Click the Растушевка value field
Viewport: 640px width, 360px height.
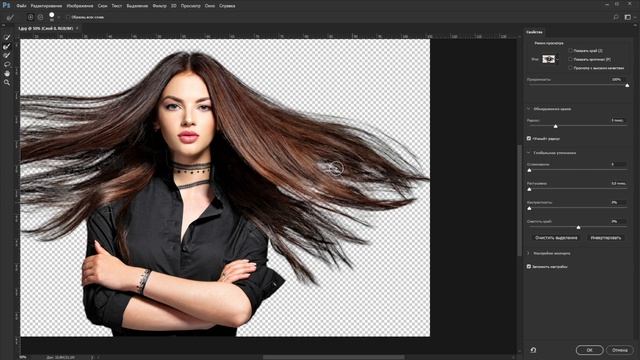tap(618, 183)
